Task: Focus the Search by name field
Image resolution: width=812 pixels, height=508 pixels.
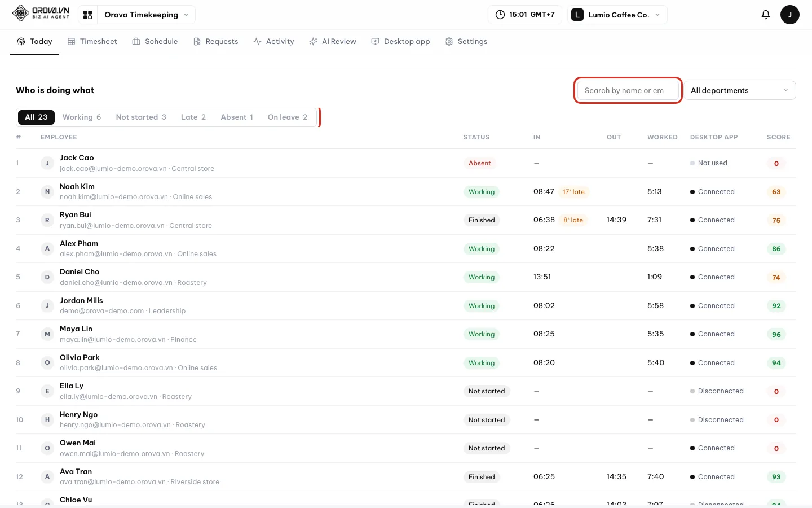Action: [x=628, y=90]
